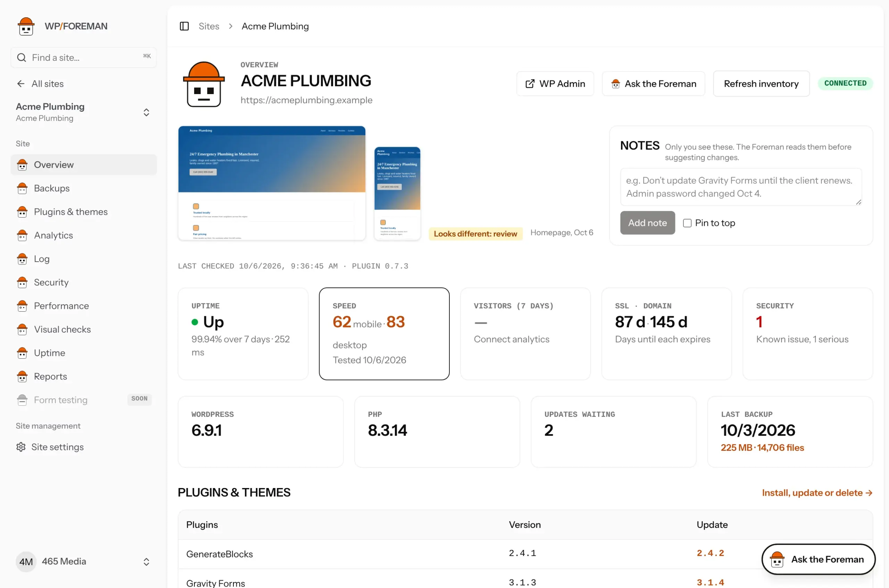
Task: Navigate to Security in the sidebar
Action: click(84, 283)
